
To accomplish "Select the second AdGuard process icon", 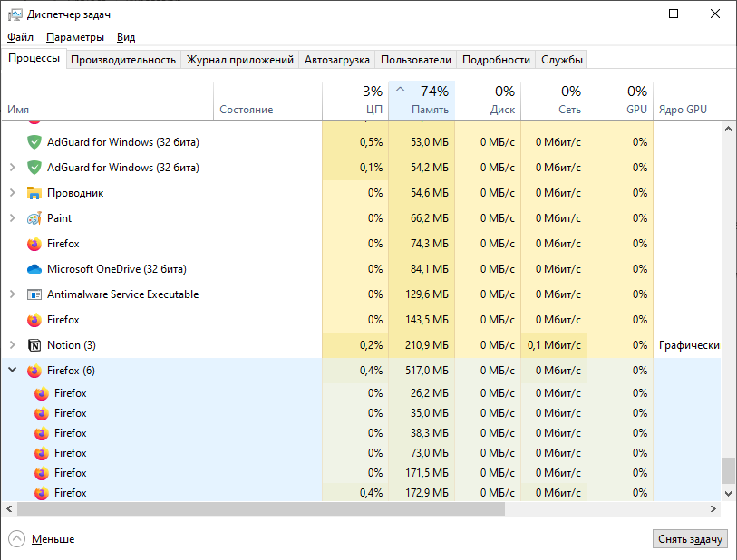I will [x=36, y=167].
